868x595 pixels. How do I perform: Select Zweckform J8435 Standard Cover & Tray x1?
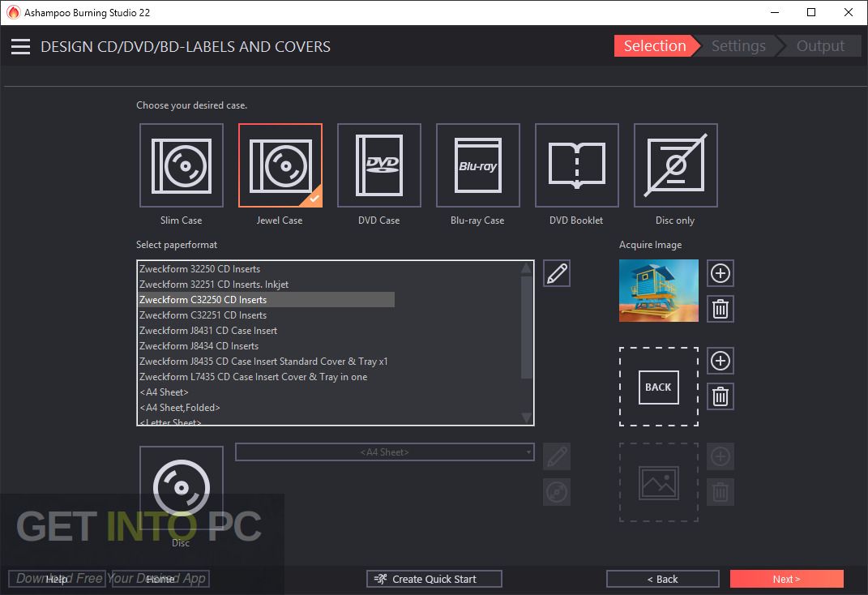point(267,362)
